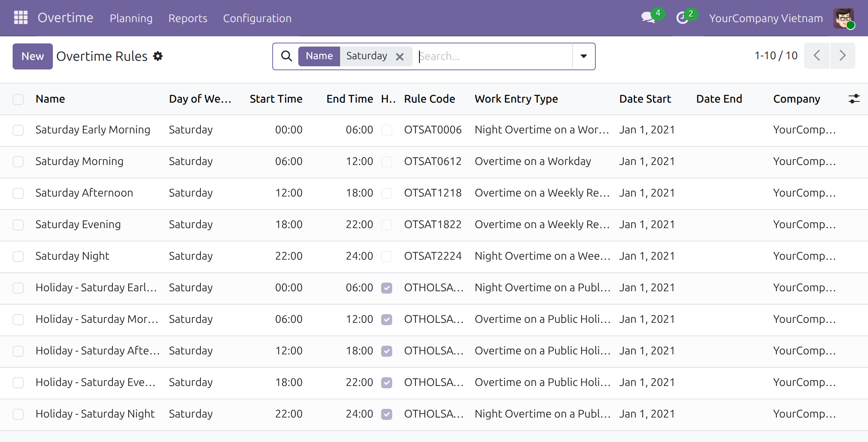Toggle holiday checkbox for Holiday - Saturday Night
868x442 pixels.
point(387,414)
